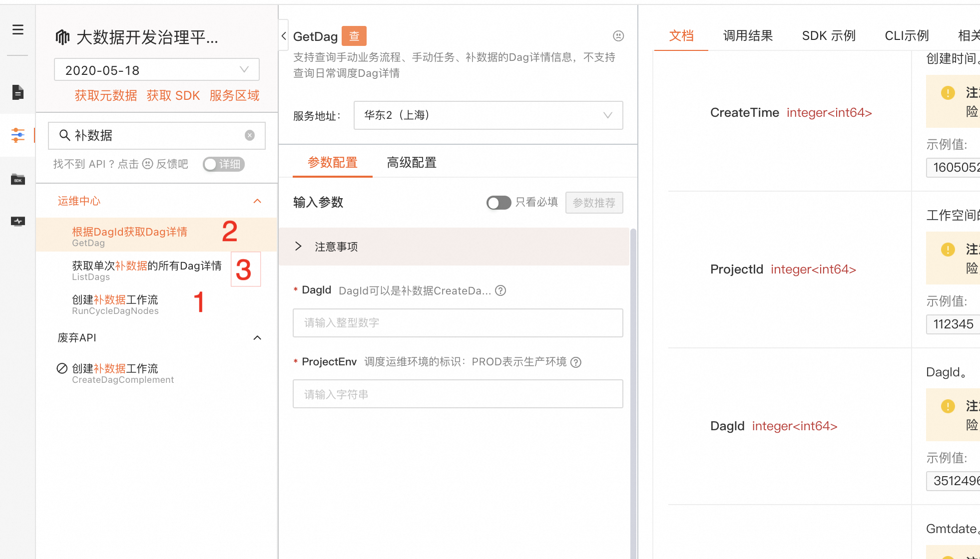Switch to the 调用结果 tab

click(748, 36)
